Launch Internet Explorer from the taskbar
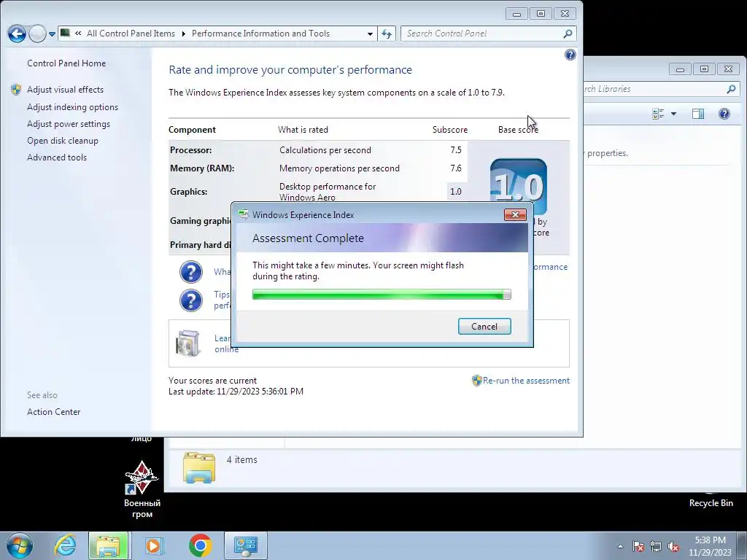The image size is (747, 560). [x=65, y=545]
